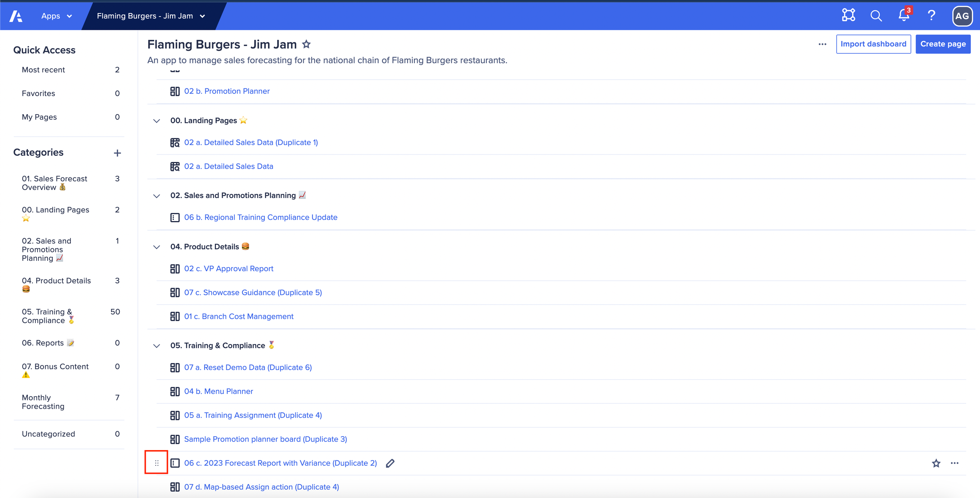Collapse the 00. Landing Pages section
Image resolution: width=980 pixels, height=498 pixels.
click(157, 120)
